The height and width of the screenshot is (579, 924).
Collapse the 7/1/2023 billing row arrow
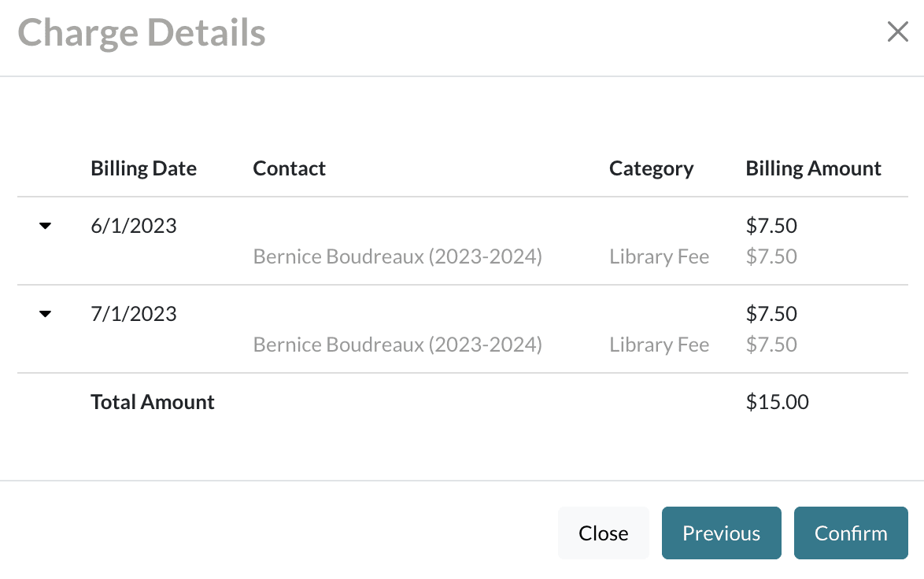click(46, 315)
